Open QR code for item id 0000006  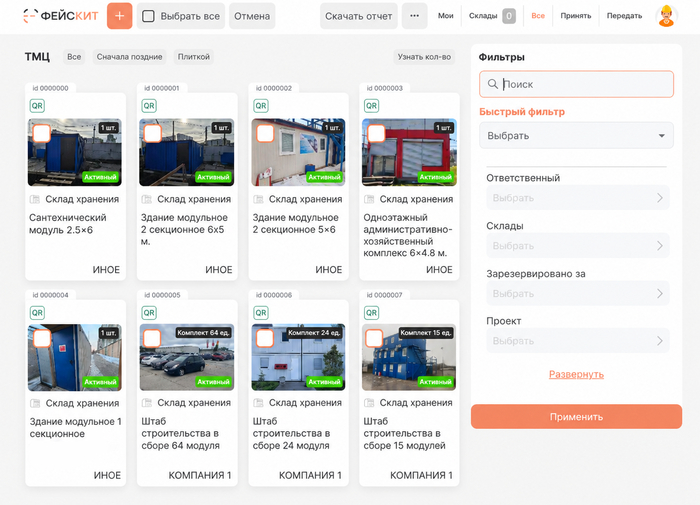(260, 313)
